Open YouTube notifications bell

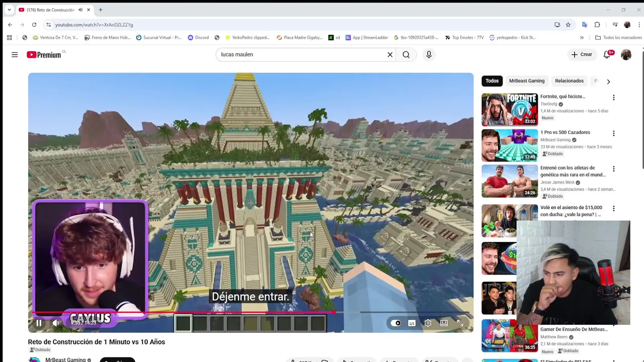coord(607,54)
